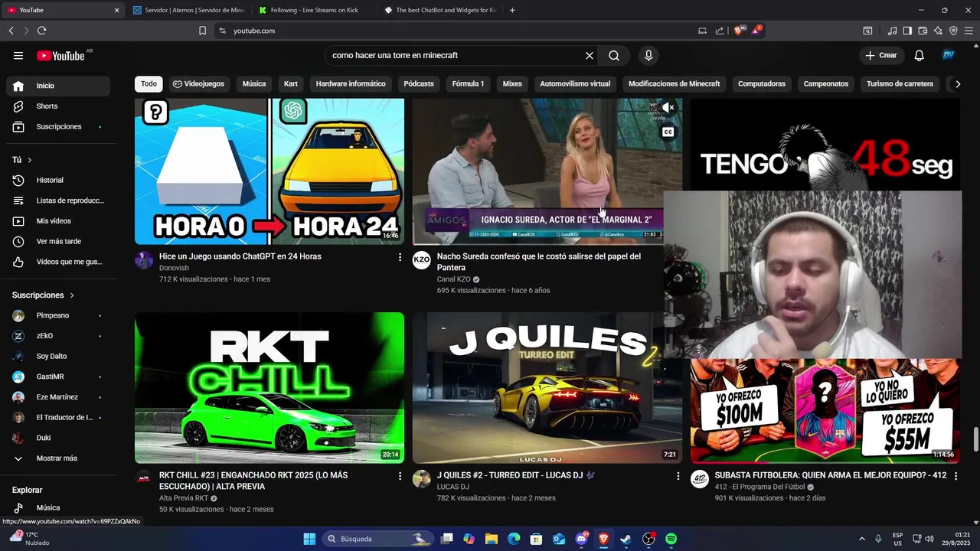Open Steam from taskbar
Screen dimensions: 980x551
click(x=626, y=539)
